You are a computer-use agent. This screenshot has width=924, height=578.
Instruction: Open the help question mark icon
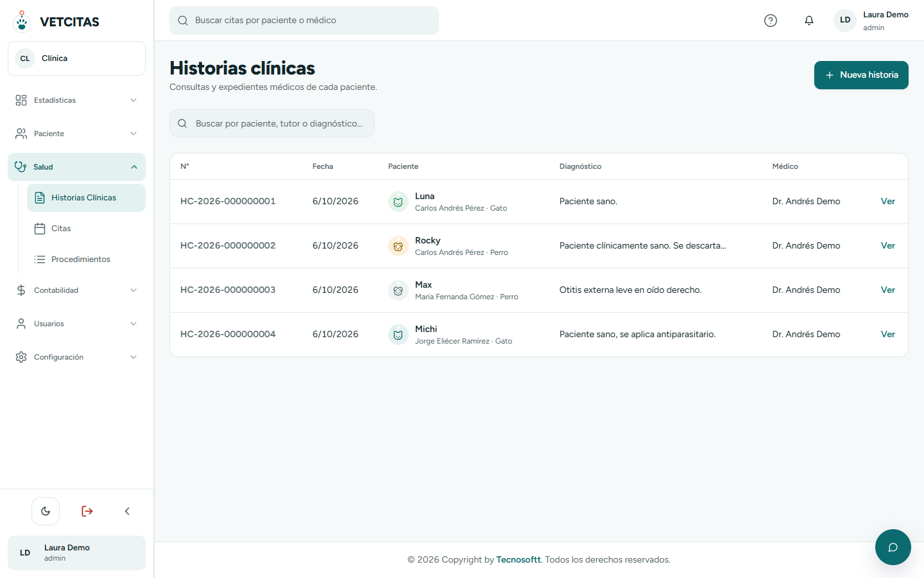click(771, 21)
